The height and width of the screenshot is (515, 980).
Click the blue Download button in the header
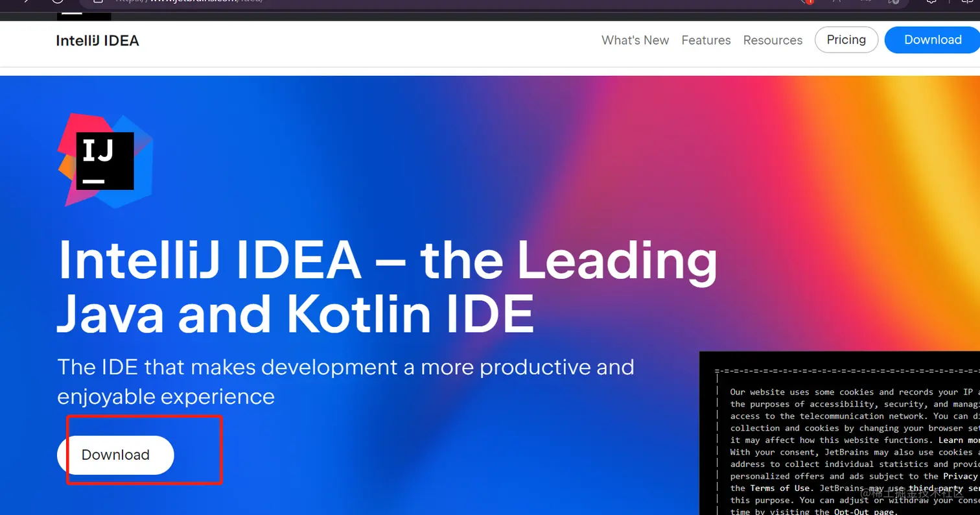(x=933, y=40)
